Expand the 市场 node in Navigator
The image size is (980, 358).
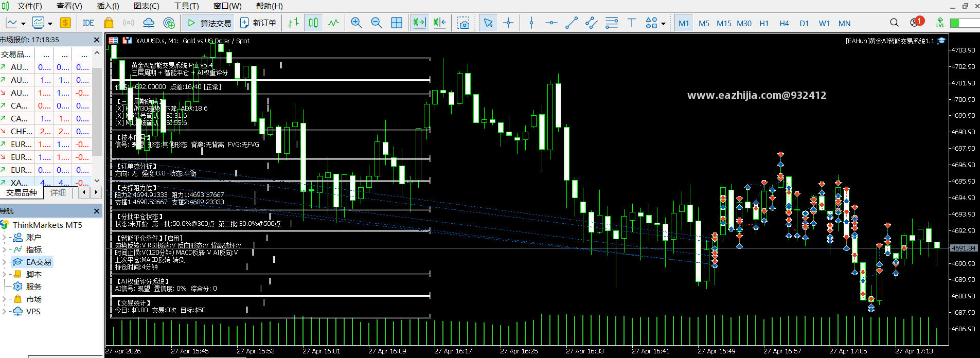tap(4, 299)
